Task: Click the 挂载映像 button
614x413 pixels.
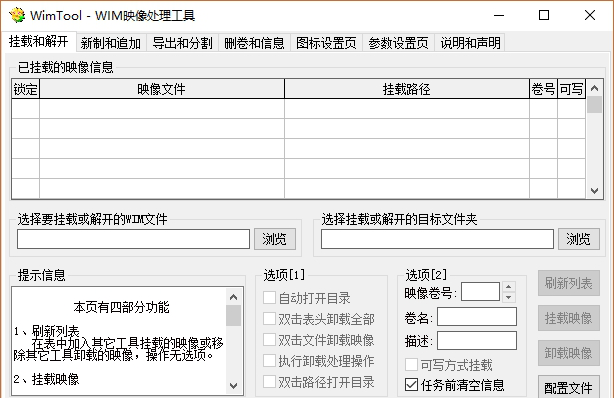Action: (x=569, y=318)
